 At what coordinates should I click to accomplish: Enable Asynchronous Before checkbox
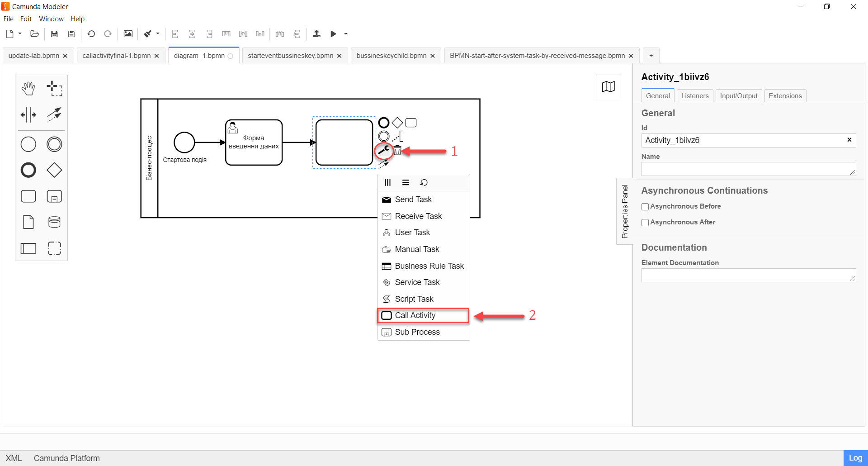click(x=645, y=206)
